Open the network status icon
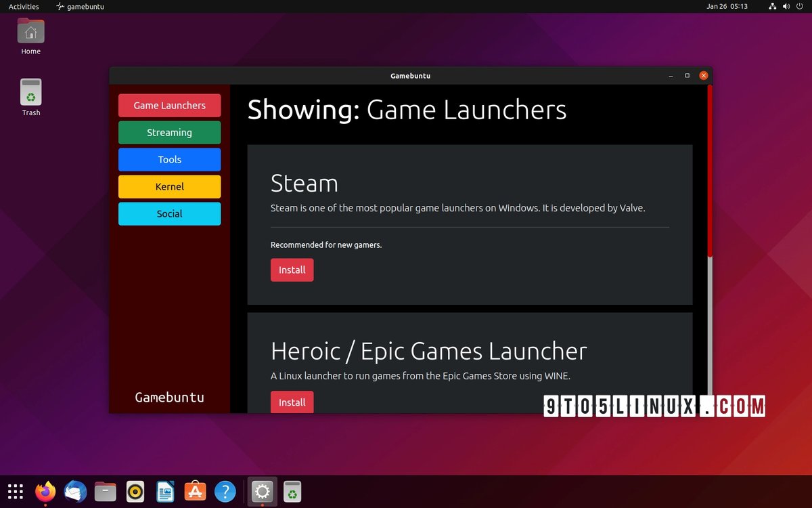 click(x=773, y=6)
